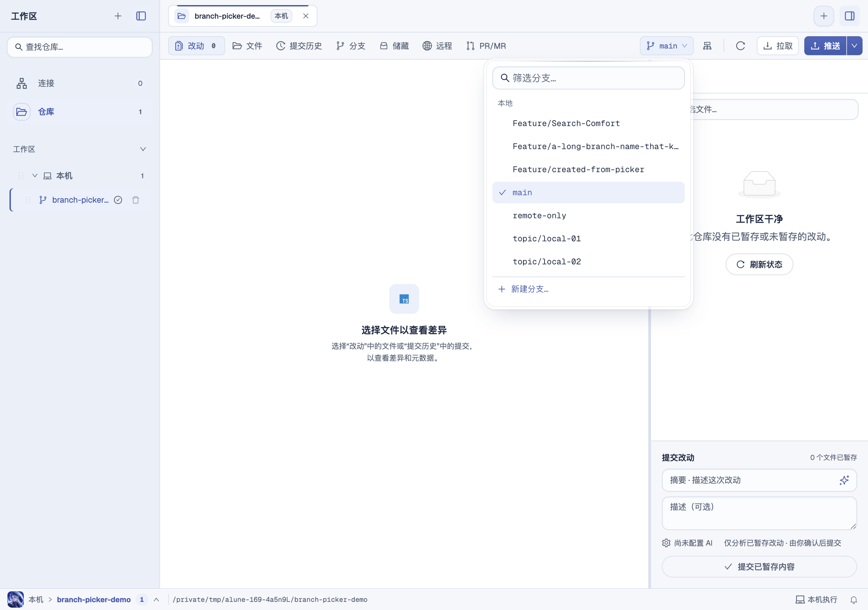This screenshot has width=868, height=610.
Task: Toggle the right panel layout icon
Action: [x=849, y=16]
